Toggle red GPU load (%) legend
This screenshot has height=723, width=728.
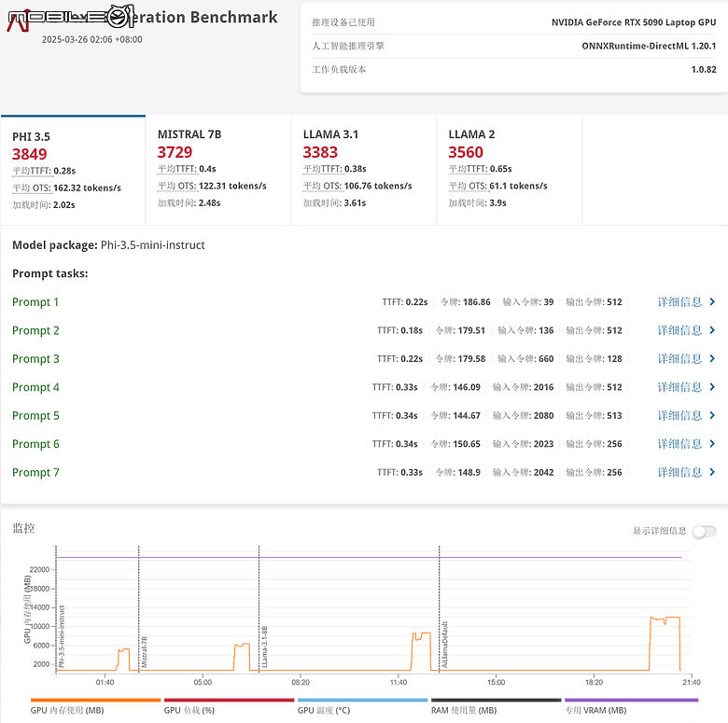[229, 706]
